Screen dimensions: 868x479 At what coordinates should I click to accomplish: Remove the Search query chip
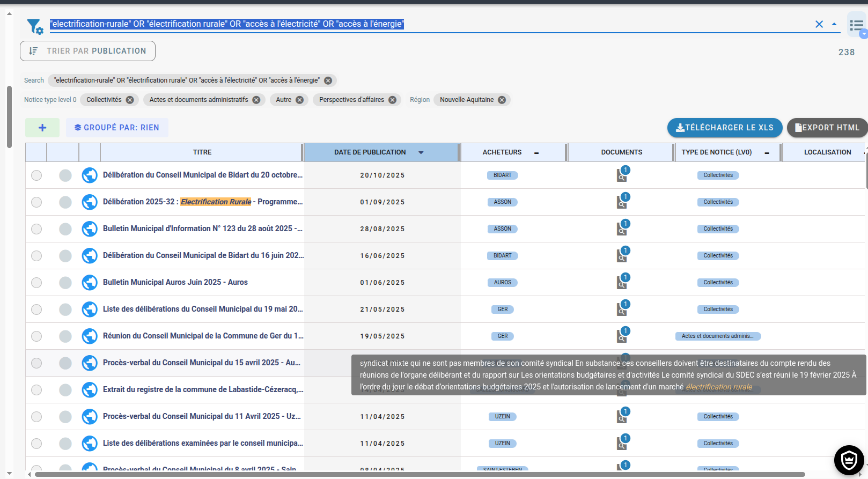point(328,80)
